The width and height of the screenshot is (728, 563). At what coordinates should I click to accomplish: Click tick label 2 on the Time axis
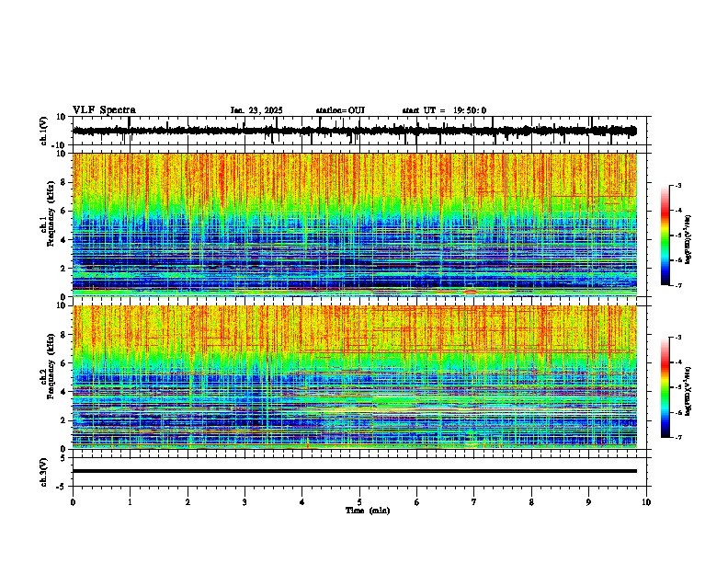point(188,502)
